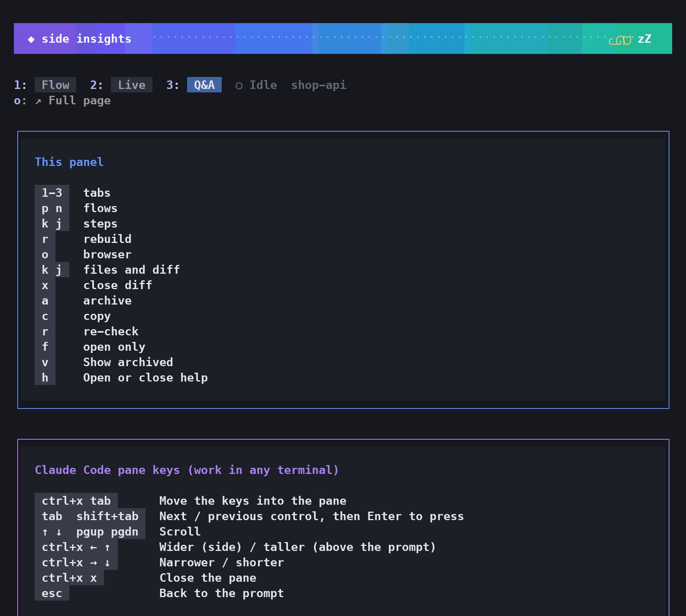Click the k j key for files and diff
686x616 pixels.
[52, 269]
